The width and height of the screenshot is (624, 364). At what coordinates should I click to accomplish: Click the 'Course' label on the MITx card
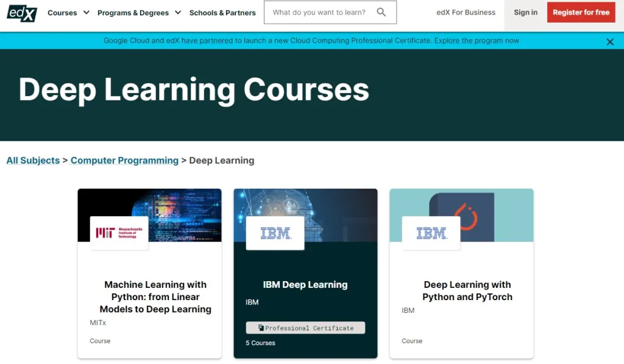click(x=100, y=341)
